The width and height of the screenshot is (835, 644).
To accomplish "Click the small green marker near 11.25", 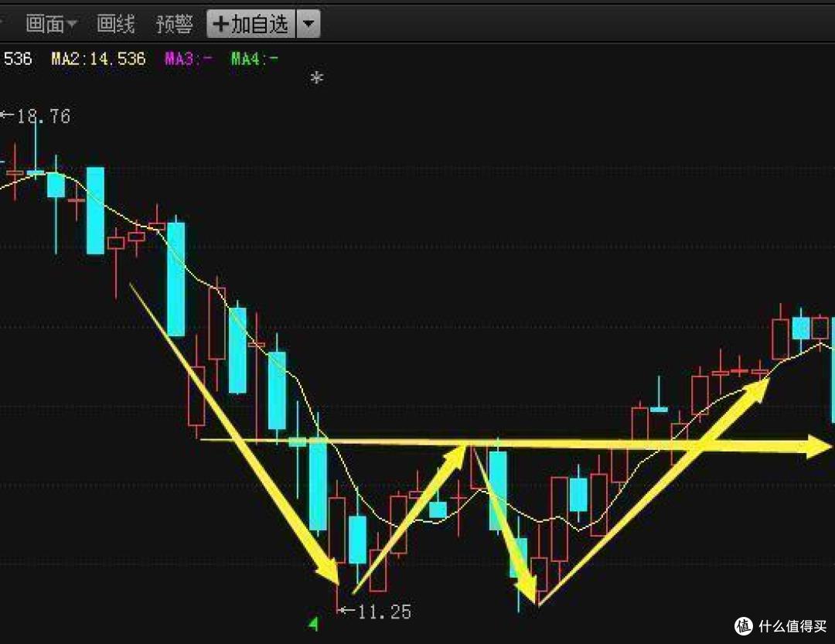I will (x=314, y=623).
